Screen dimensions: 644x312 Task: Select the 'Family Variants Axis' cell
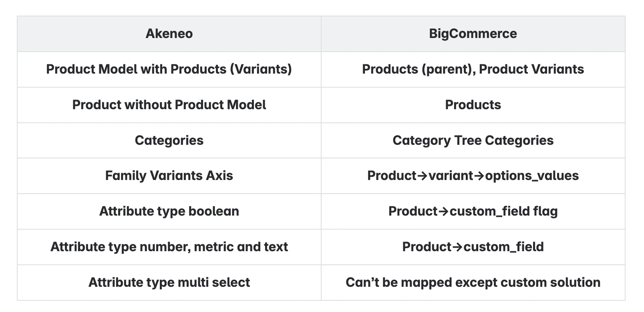(169, 176)
